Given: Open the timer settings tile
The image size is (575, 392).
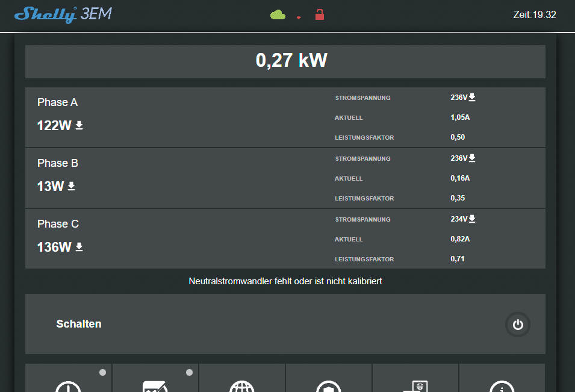Looking at the screenshot, I should point(68,378).
